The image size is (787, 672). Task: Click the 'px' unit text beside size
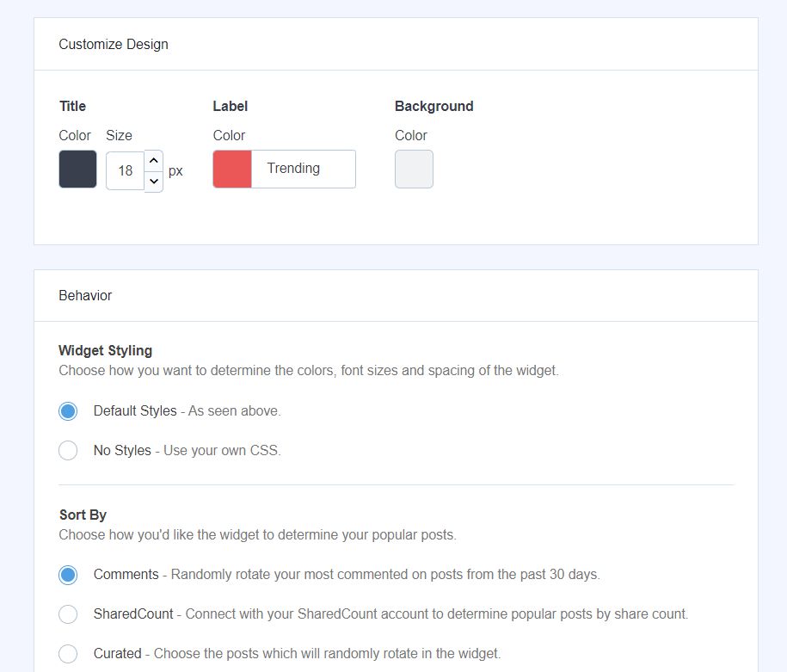175,170
